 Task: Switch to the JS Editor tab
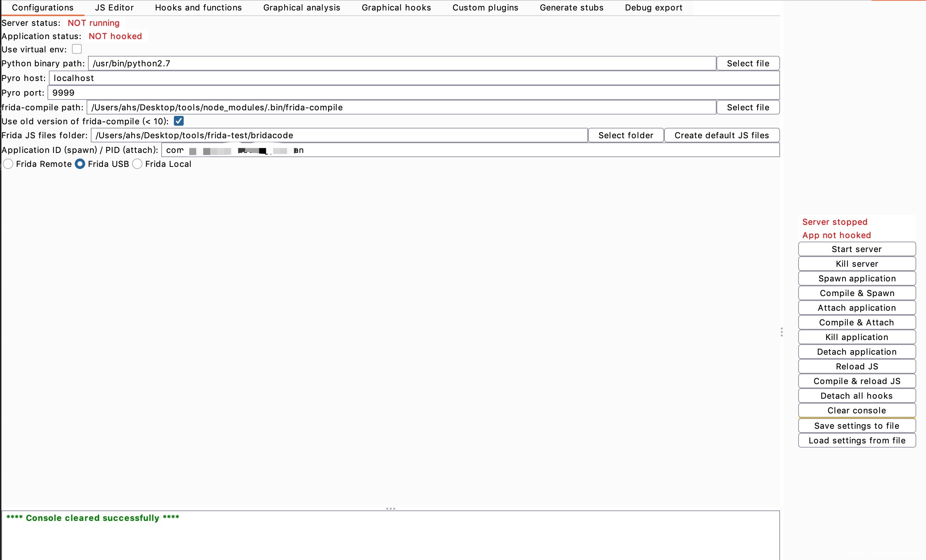tap(114, 8)
